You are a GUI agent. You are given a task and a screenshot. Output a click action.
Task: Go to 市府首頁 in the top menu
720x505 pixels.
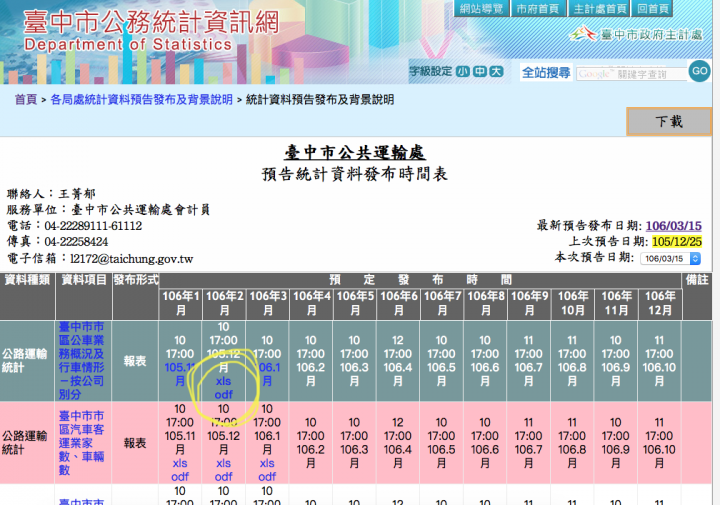tap(538, 9)
